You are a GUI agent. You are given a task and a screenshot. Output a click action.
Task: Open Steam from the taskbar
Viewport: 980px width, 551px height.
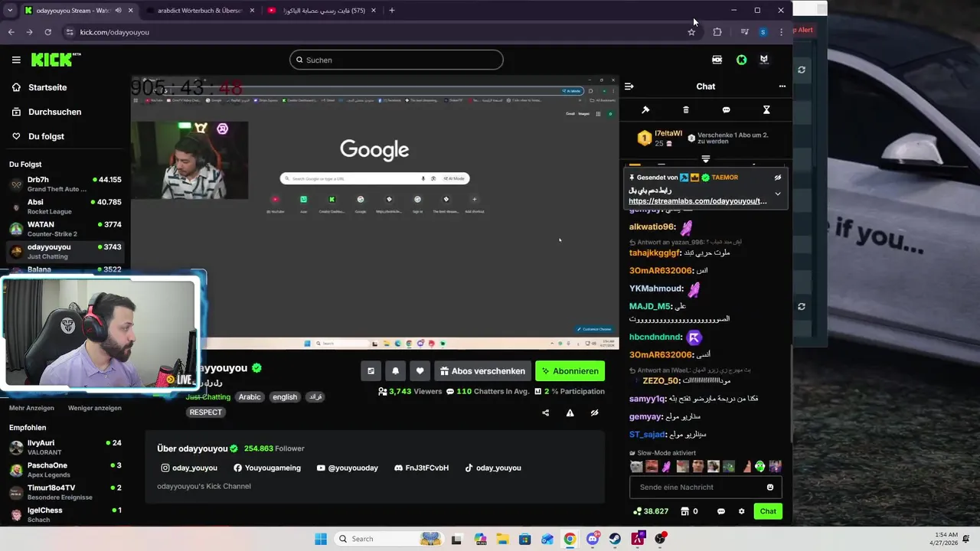616,539
